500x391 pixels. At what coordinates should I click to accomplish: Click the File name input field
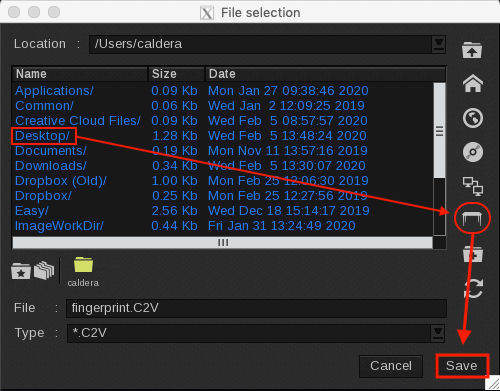[x=256, y=308]
